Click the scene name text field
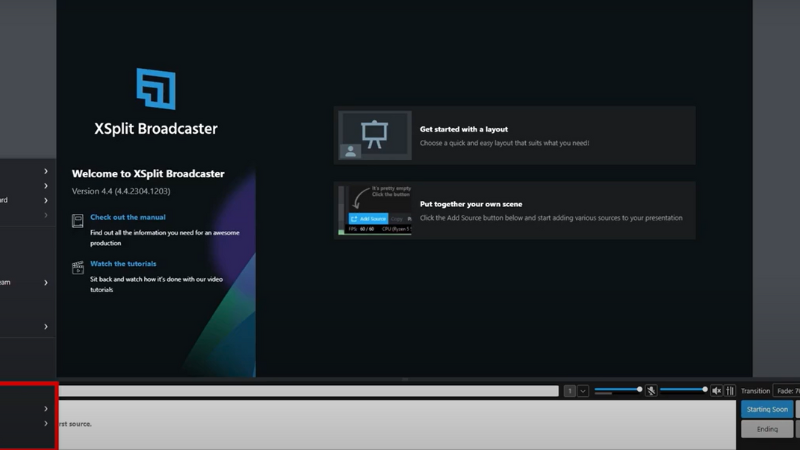Image resolution: width=800 pixels, height=450 pixels. [309, 391]
